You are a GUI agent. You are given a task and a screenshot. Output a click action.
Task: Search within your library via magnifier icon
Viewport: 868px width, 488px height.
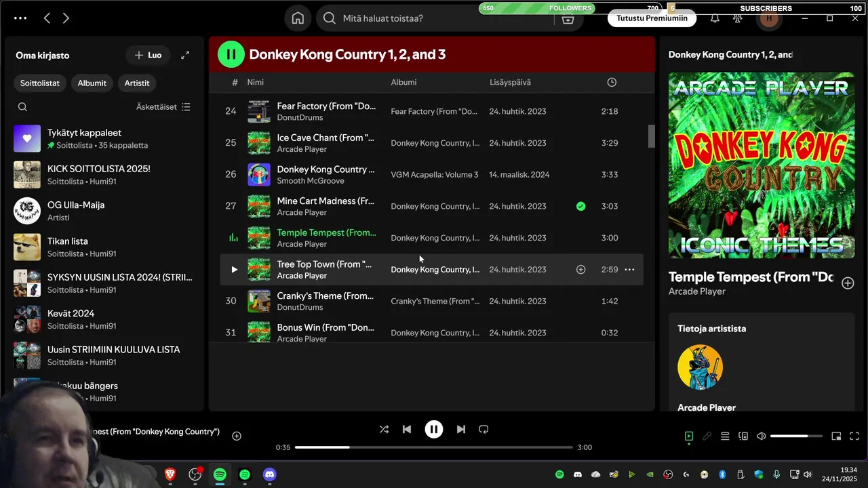[x=22, y=106]
